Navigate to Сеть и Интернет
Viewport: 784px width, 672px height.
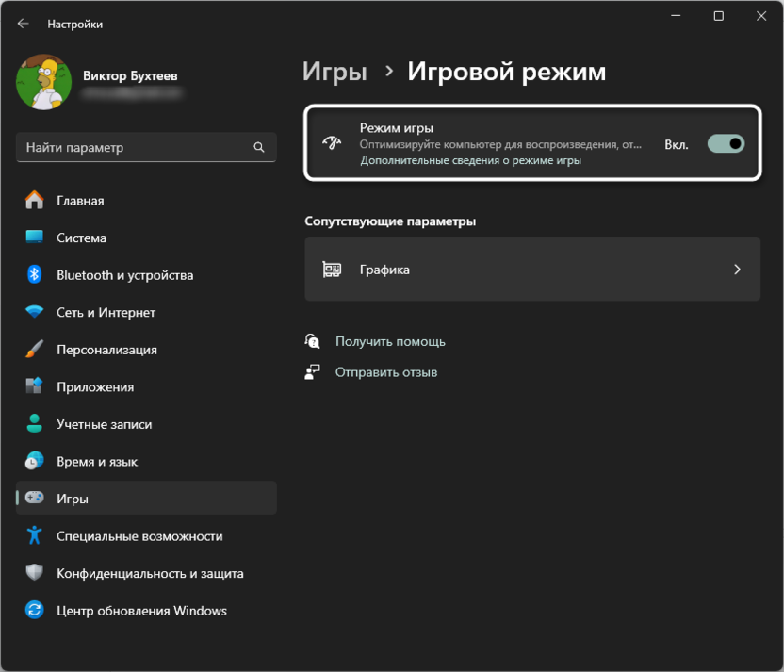click(x=146, y=312)
